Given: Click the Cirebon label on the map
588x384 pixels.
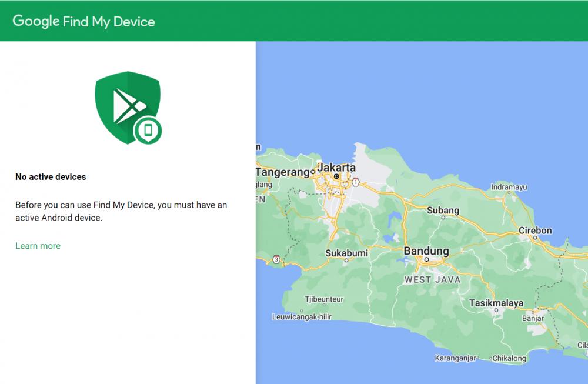Looking at the screenshot, I should pyautogui.click(x=535, y=231).
